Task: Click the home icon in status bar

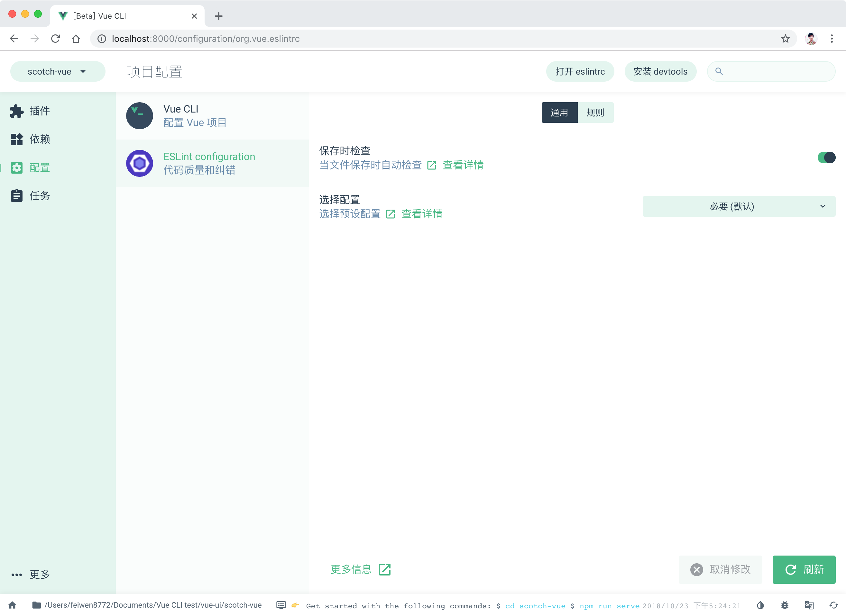Action: click(12, 605)
